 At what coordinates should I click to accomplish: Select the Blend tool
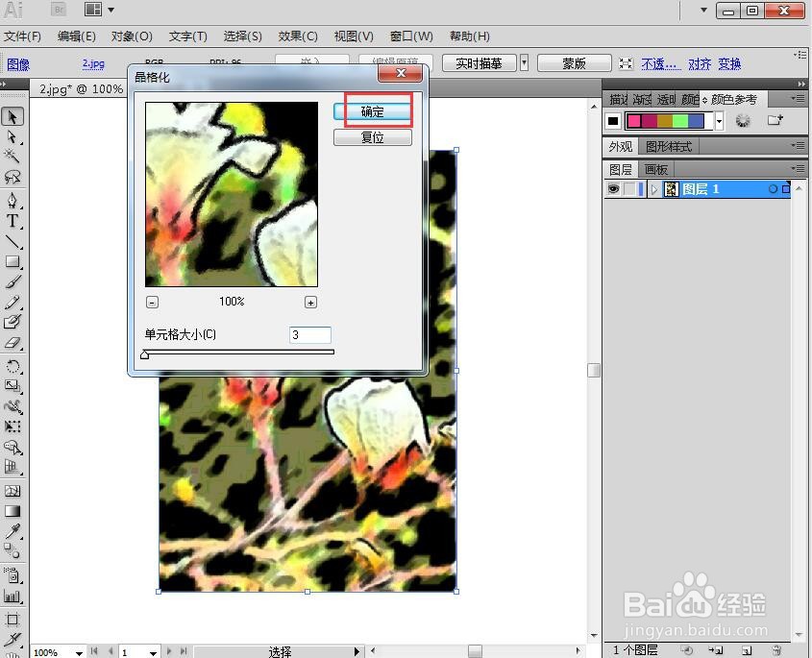(x=12, y=551)
